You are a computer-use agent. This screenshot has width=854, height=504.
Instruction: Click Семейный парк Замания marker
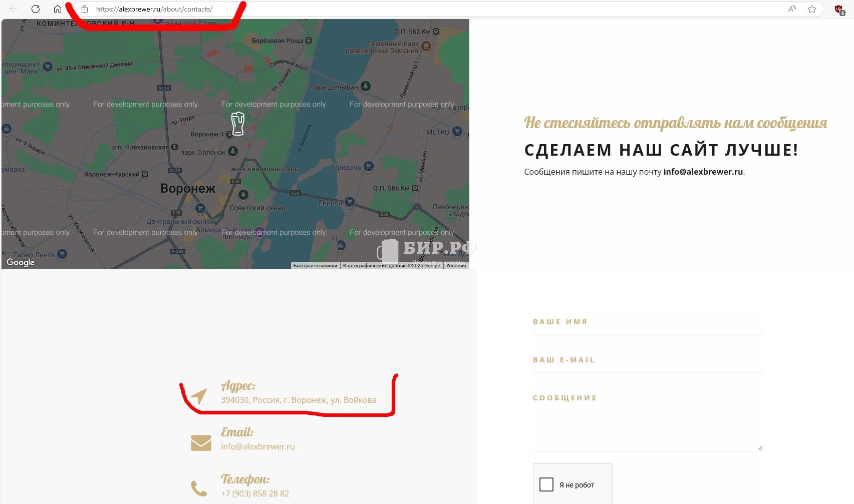tap(426, 46)
